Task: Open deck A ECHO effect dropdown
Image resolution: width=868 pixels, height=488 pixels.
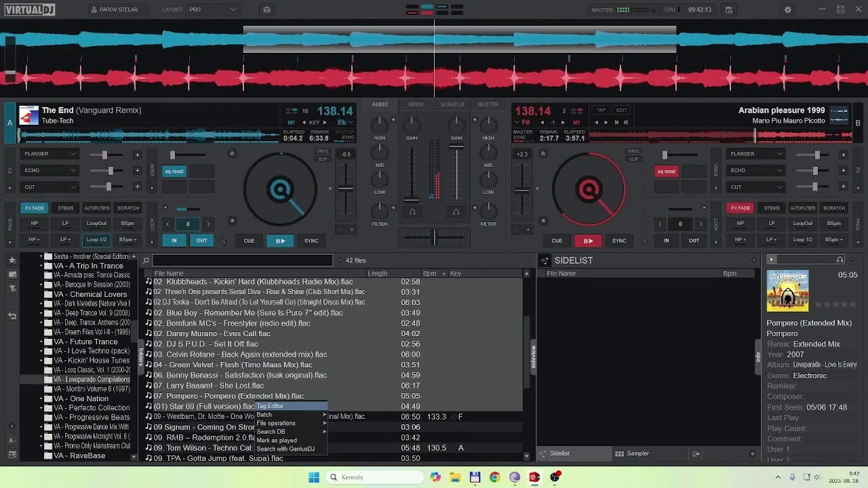Action: 51,170
